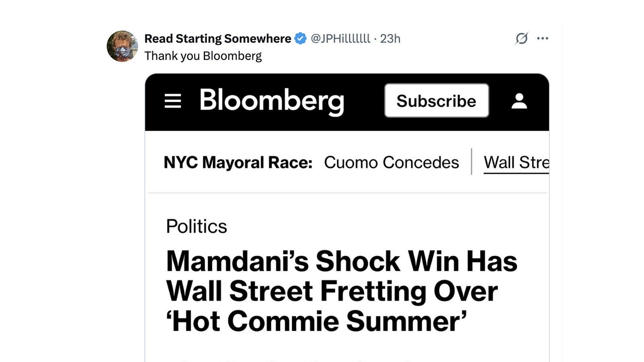Click the Thank you Bloomberg post text
The image size is (644, 362).
[203, 56]
